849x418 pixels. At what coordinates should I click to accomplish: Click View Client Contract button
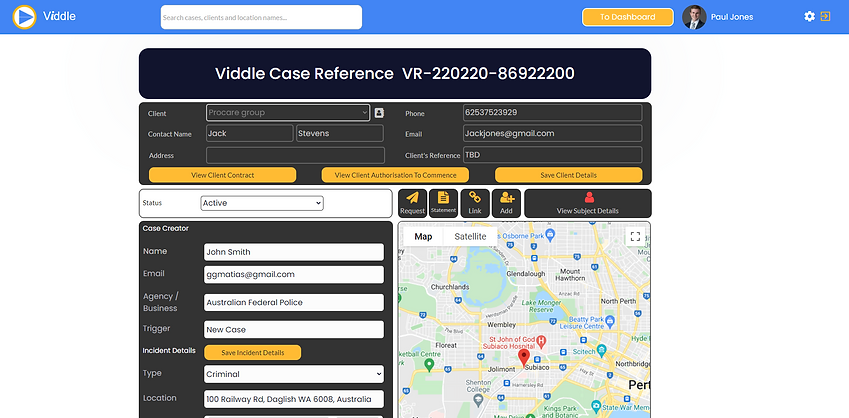[223, 175]
